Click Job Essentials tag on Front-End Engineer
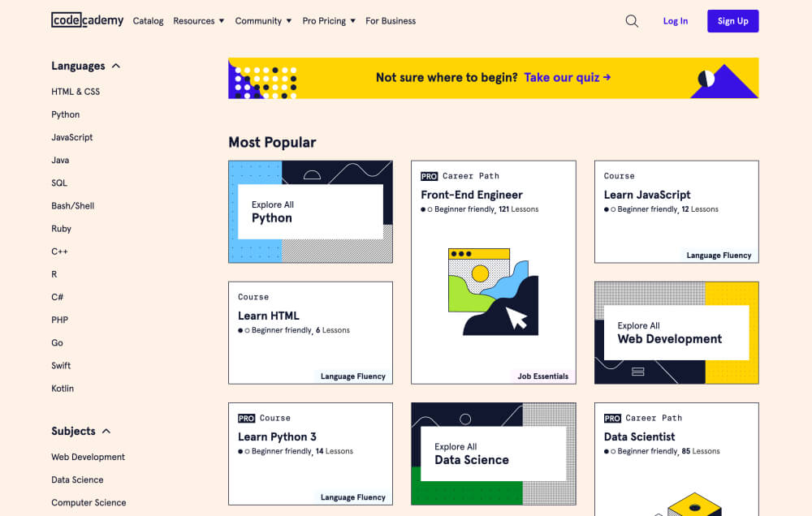 coord(542,376)
